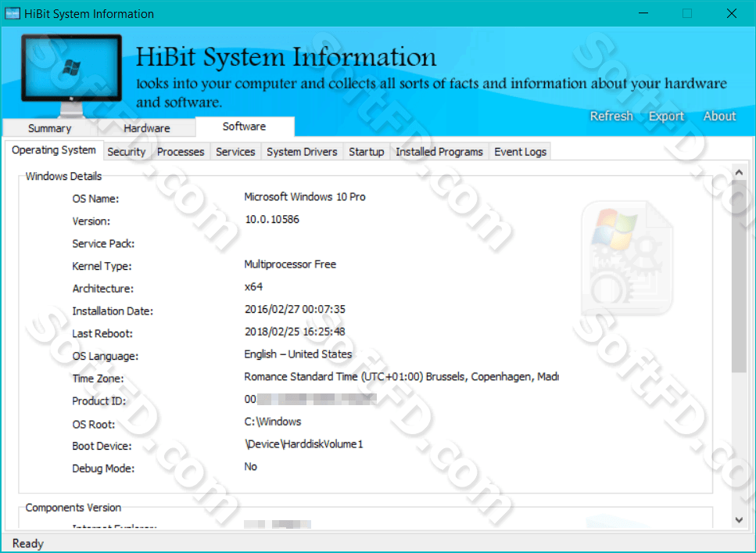Click the Time Zone label
The width and height of the screenshot is (756, 553).
coord(98,379)
